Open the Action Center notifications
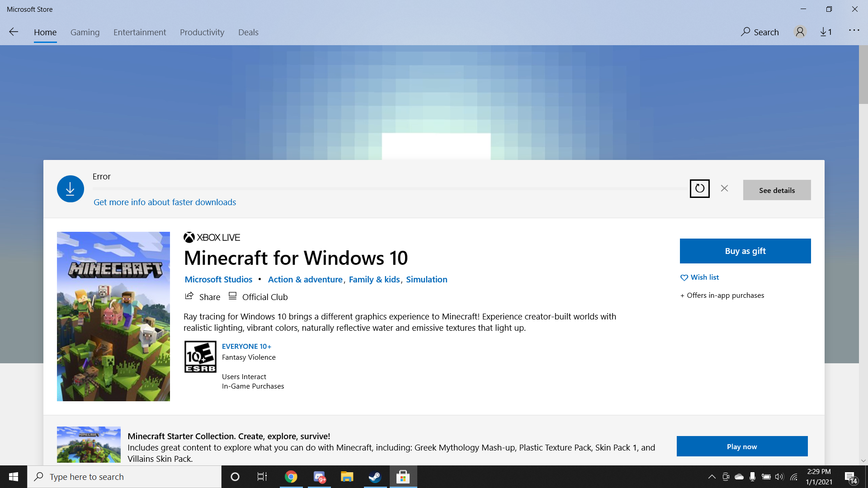Viewport: 868px width, 488px height. pos(851,477)
